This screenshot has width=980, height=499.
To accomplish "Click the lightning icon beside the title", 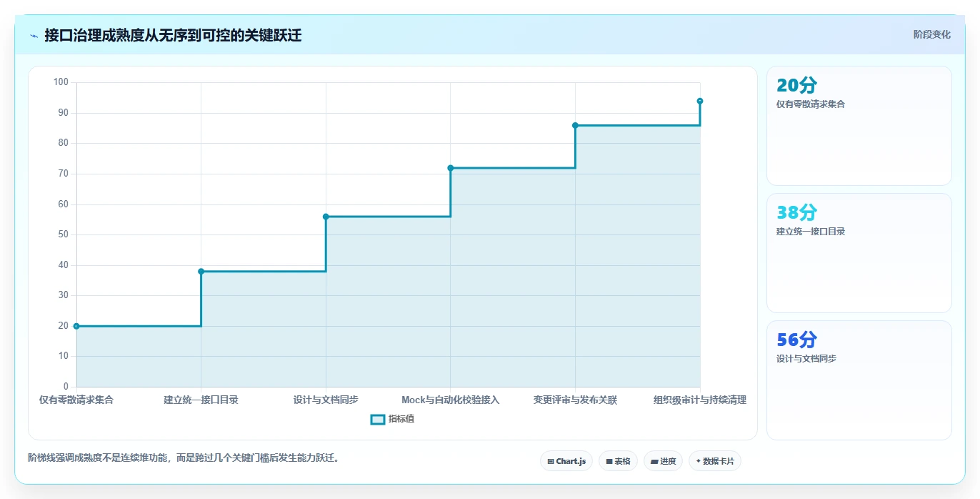I will (x=34, y=35).
